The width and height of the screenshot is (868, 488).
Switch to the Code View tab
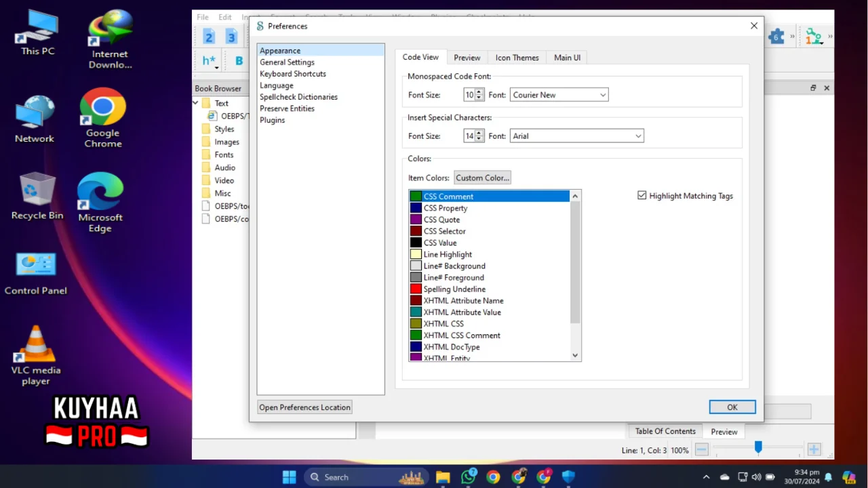[420, 58]
